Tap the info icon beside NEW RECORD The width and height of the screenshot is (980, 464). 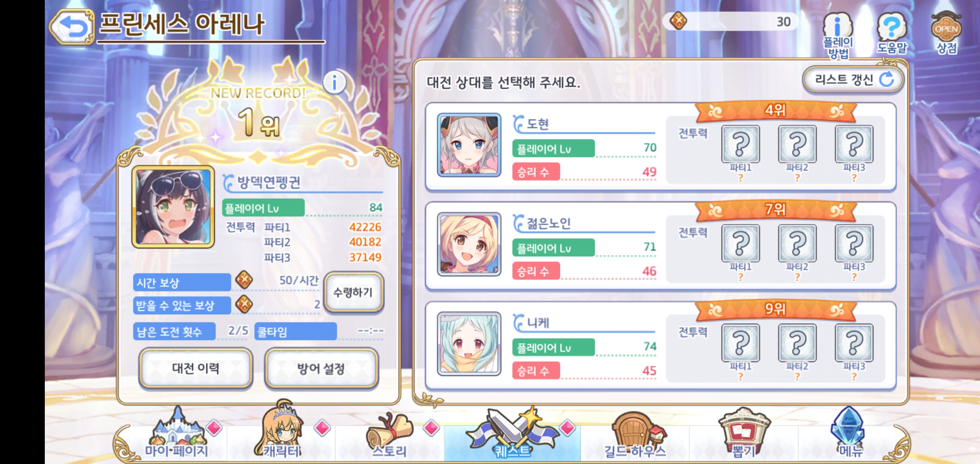click(334, 82)
